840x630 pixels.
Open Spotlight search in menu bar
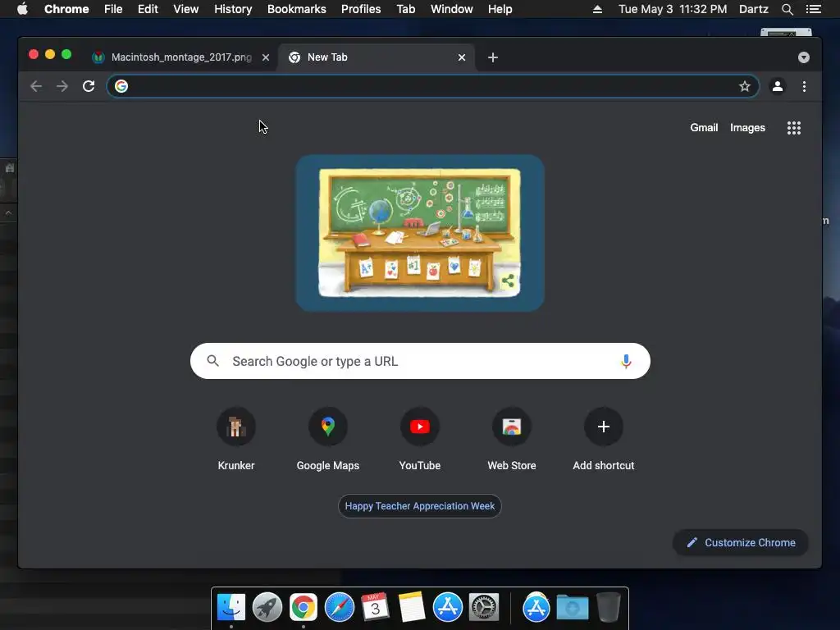[x=787, y=9]
